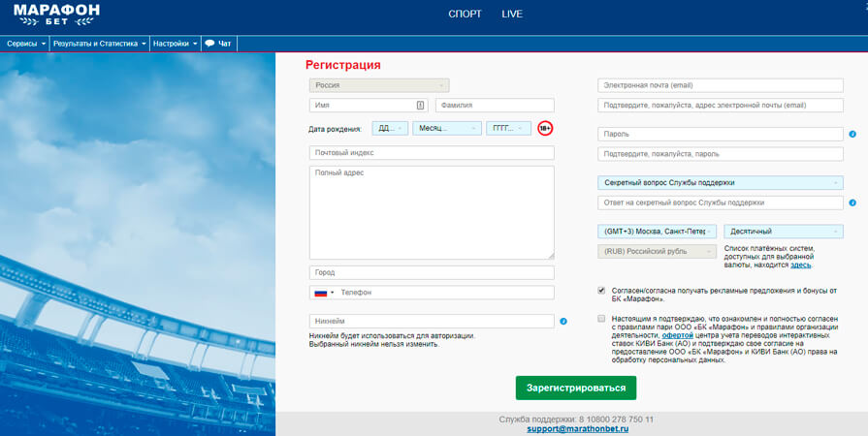The width and height of the screenshot is (868, 436).
Task: Open the Настройки menu
Action: (175, 44)
